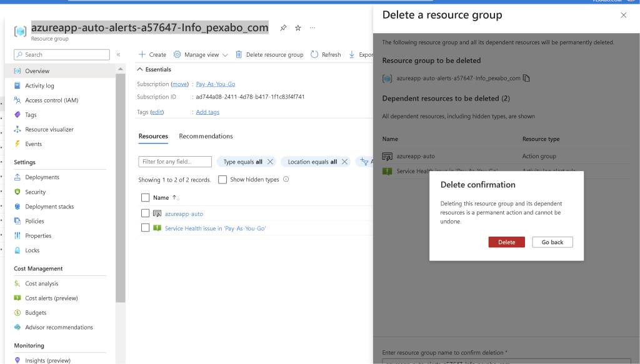
Task: Open the Pay-As-You-Go subscription link
Action: pos(216,84)
